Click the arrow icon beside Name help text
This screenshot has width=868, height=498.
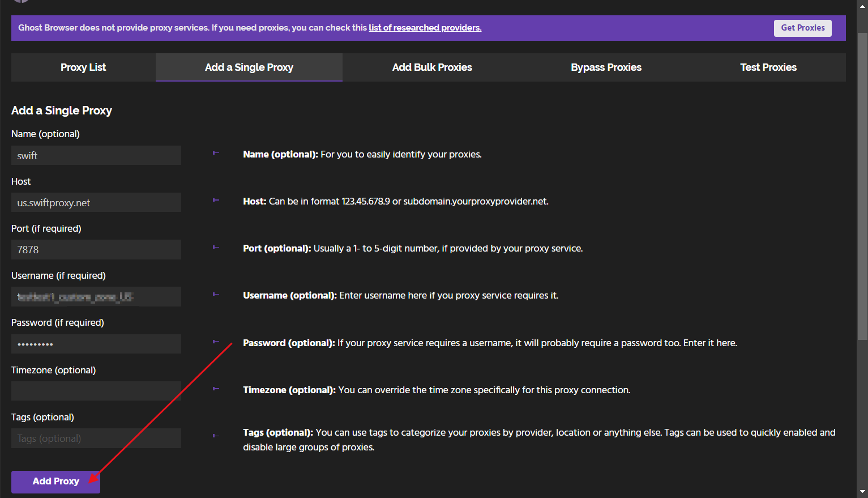[x=216, y=153]
